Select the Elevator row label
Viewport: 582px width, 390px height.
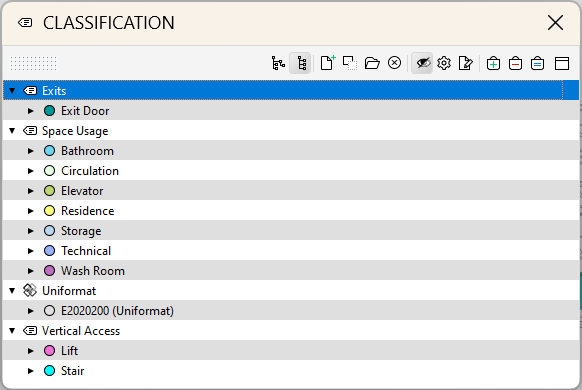pyautogui.click(x=82, y=191)
